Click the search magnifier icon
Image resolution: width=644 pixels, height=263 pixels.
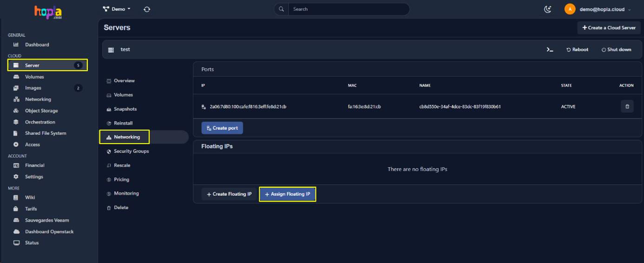(x=281, y=9)
